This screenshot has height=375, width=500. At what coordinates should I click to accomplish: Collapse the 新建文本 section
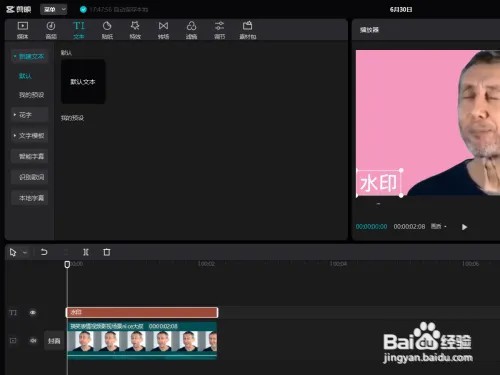tap(29, 56)
